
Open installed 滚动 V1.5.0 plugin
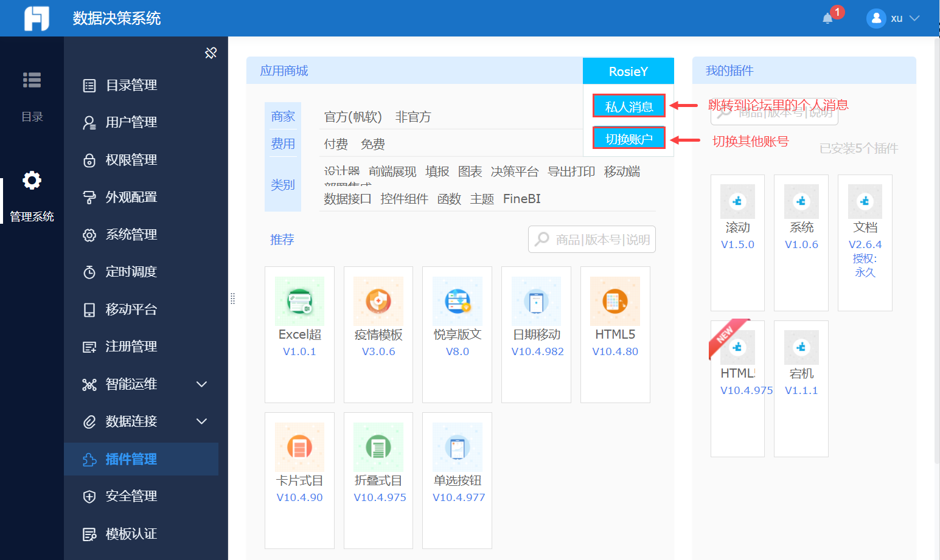click(737, 243)
